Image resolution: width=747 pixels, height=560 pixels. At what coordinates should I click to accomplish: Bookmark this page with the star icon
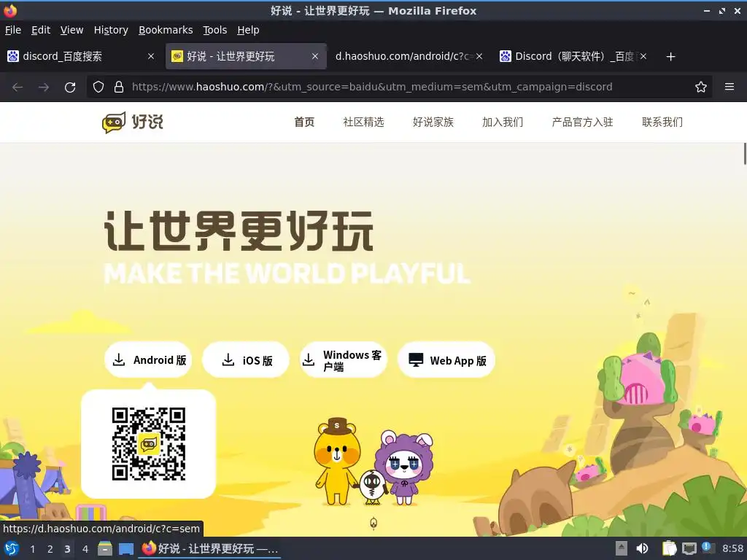coord(701,87)
